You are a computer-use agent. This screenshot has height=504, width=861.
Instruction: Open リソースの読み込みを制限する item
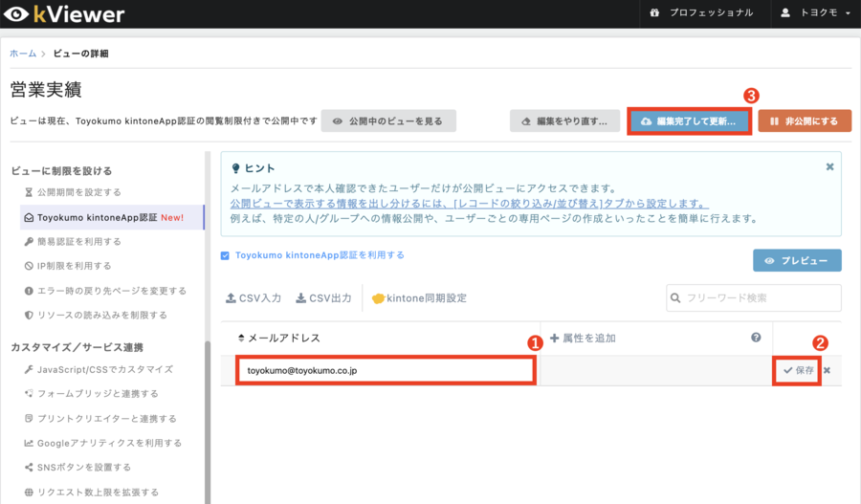96,315
